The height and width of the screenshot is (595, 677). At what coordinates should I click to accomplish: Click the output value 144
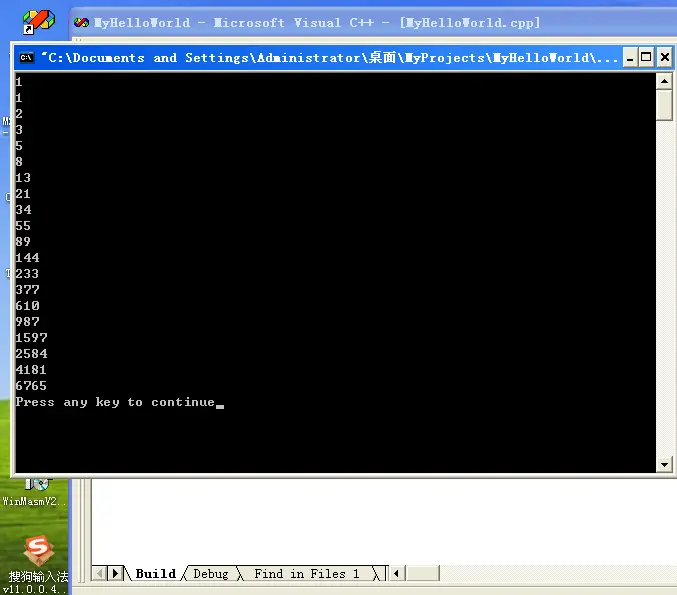pyautogui.click(x=28, y=258)
